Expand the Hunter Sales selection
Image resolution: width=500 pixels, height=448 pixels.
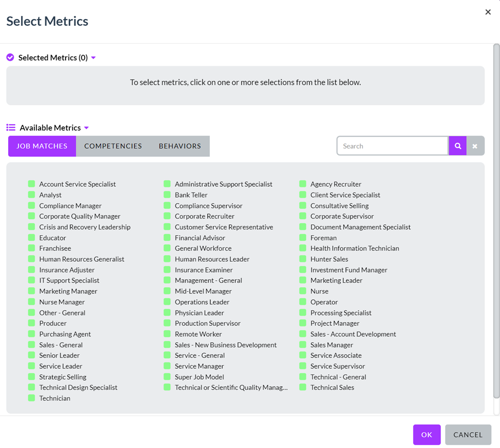tap(303, 259)
